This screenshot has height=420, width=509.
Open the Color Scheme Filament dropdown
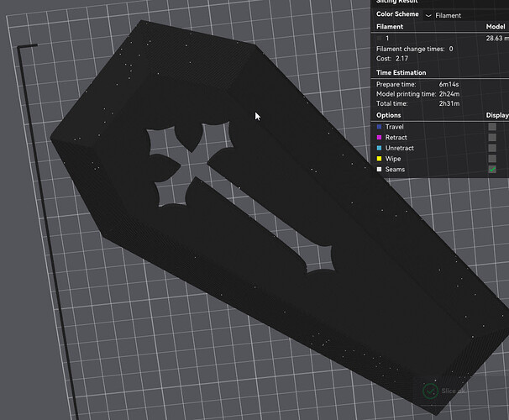466,15
